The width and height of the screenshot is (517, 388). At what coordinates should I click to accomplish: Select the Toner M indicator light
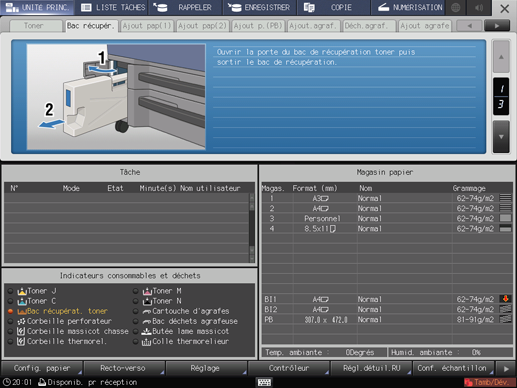(135, 291)
